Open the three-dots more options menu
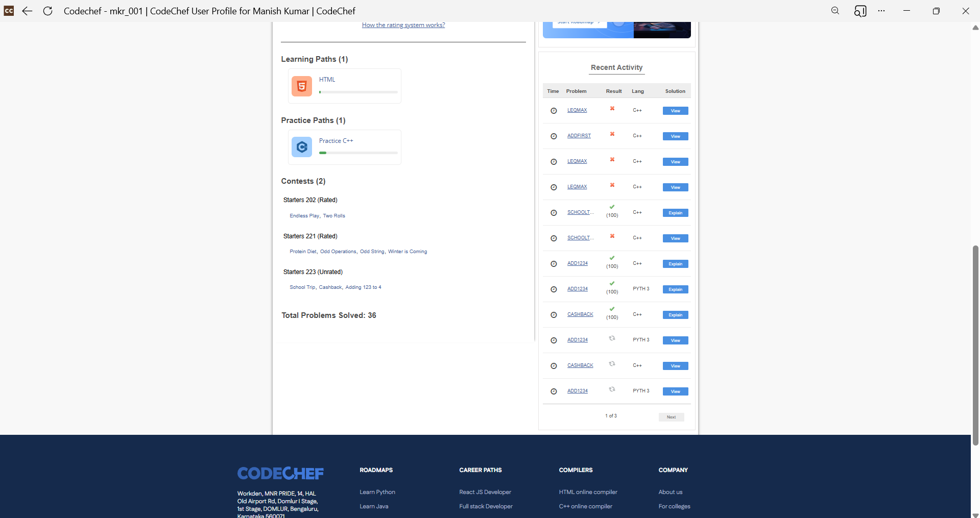Image resolution: width=980 pixels, height=518 pixels. [881, 11]
